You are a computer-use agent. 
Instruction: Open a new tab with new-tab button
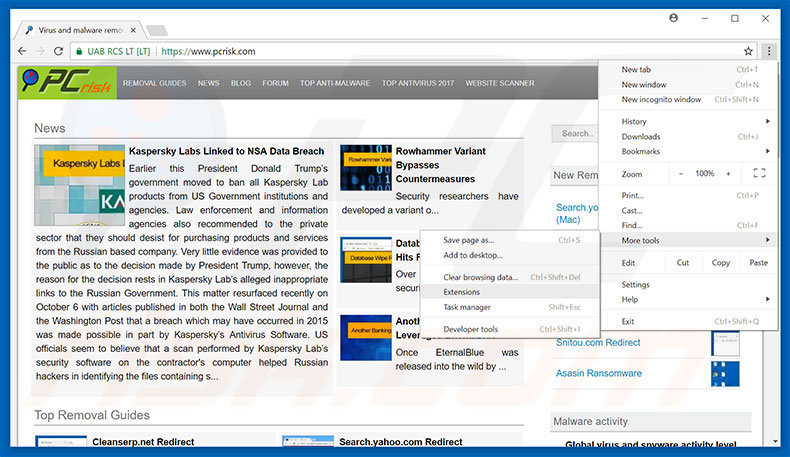coord(157,30)
